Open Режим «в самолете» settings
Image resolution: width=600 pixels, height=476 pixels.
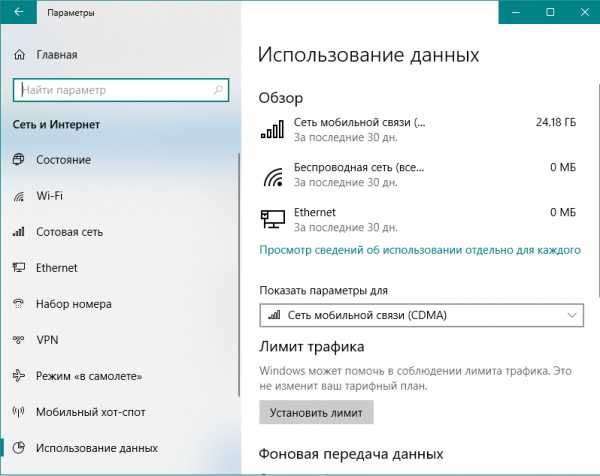89,376
